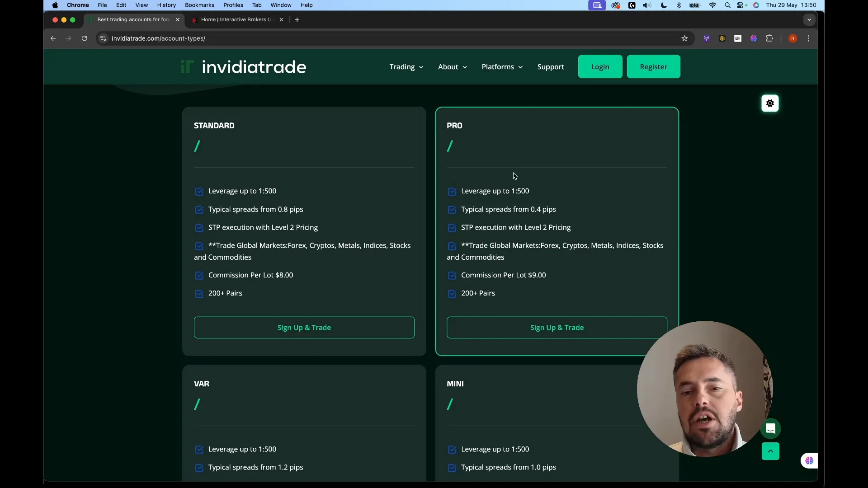Expand the Trading nav dropdown

pos(406,67)
